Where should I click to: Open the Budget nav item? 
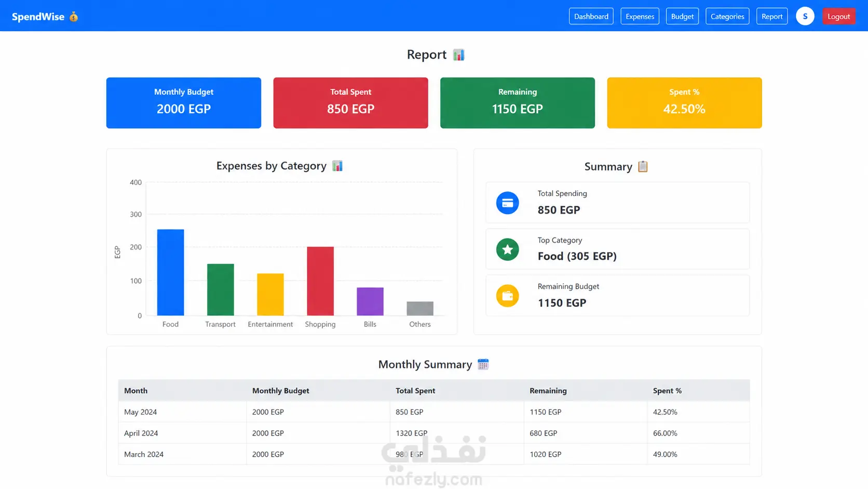(682, 16)
